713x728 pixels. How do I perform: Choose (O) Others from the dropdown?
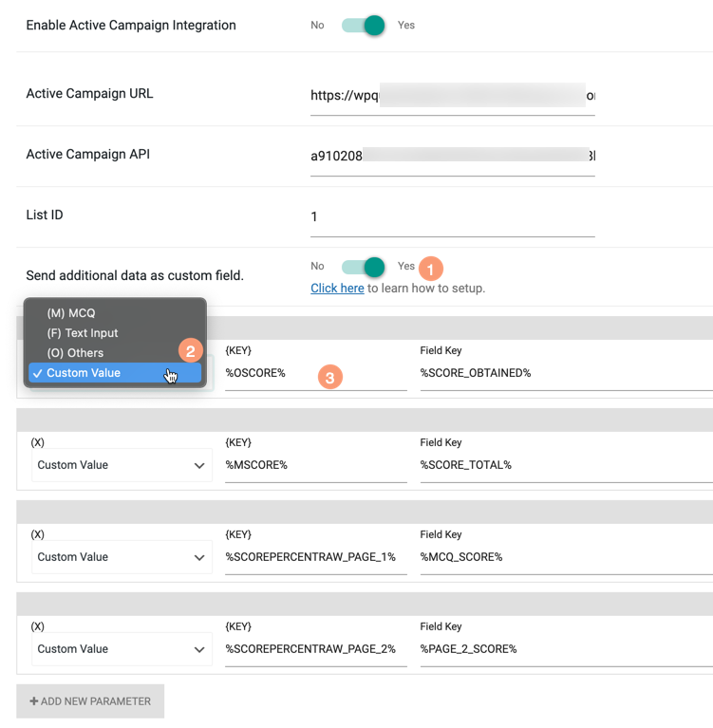[115, 353]
